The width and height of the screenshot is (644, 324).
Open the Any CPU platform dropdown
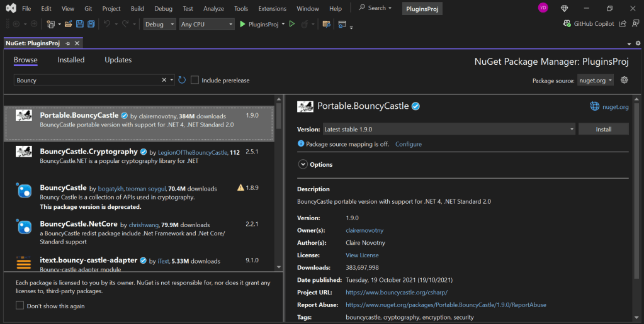coord(206,24)
